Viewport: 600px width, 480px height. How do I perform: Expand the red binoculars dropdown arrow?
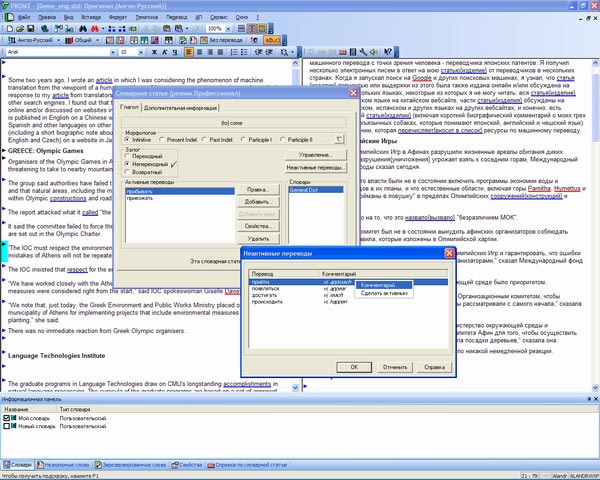103,28
